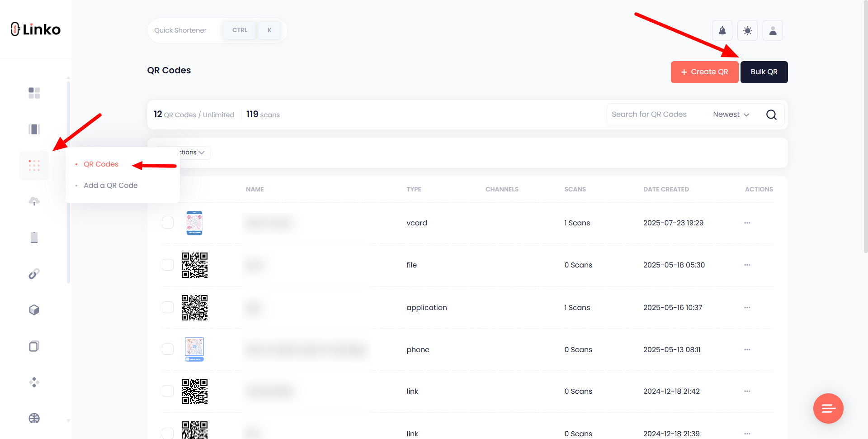This screenshot has width=868, height=439.
Task: Open the dashboard grid icon in sidebar
Action: 34,93
